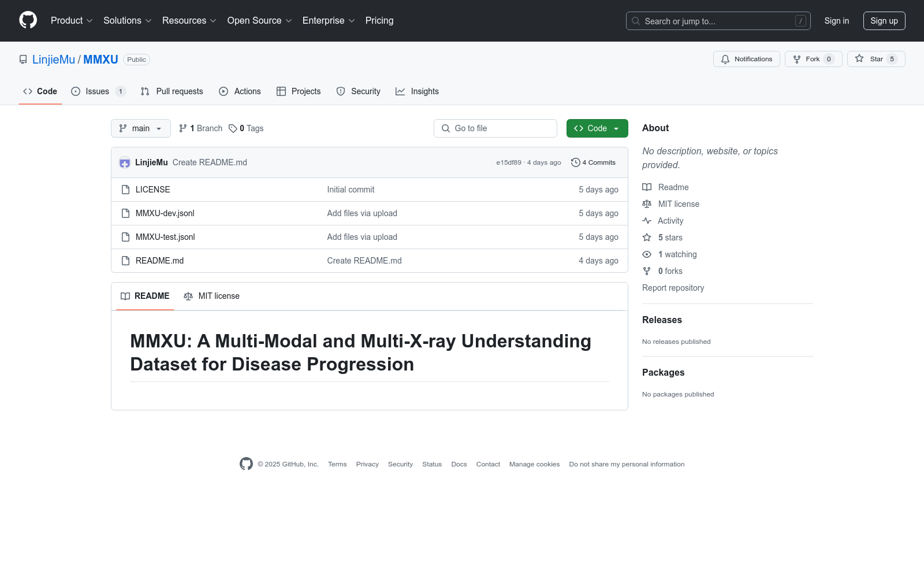The height and width of the screenshot is (578, 924).
Task: Click the branch icon beside 1 Branch
Action: point(183,128)
